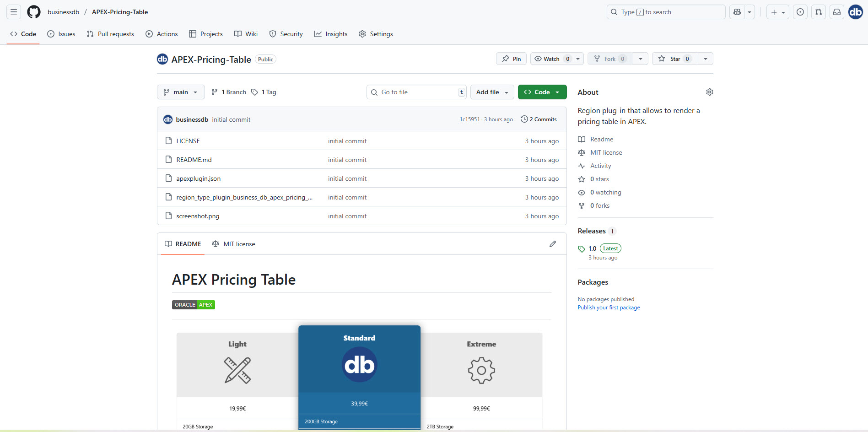The width and height of the screenshot is (868, 432).
Task: Switch to the Insights tab
Action: click(x=331, y=34)
